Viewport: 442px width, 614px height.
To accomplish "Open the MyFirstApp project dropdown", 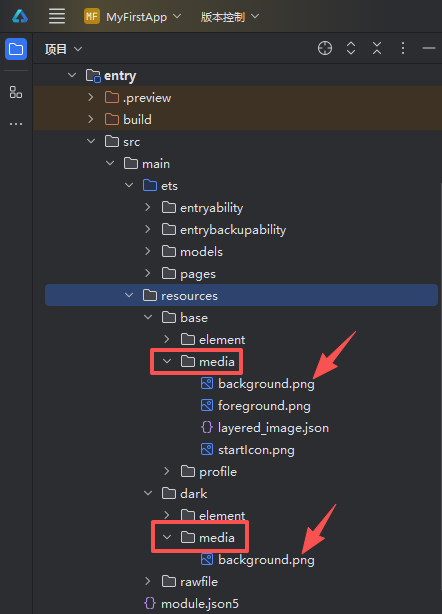I will pos(133,16).
